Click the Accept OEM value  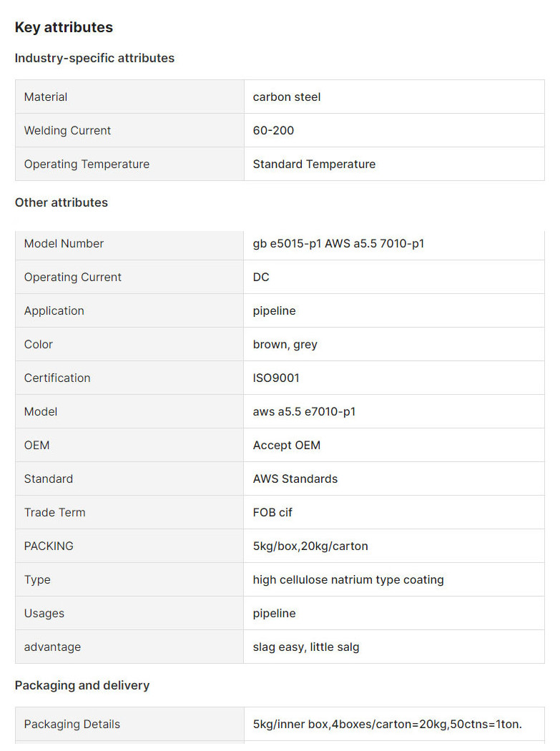(x=286, y=445)
